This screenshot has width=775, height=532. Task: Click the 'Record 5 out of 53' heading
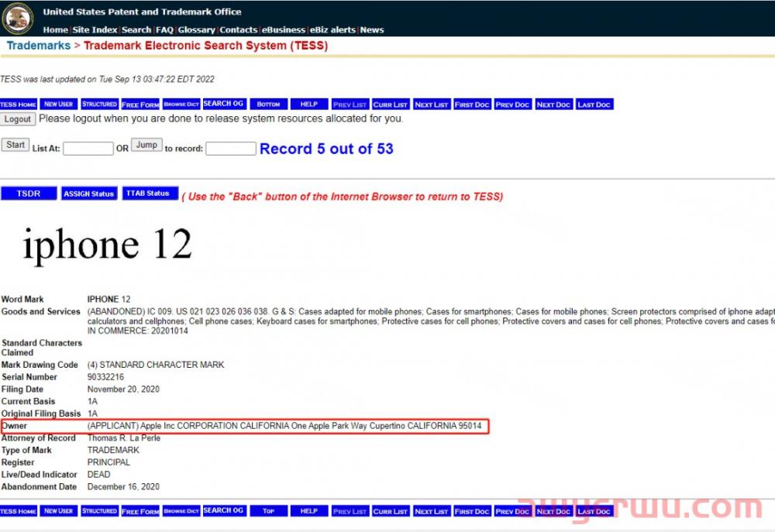326,149
